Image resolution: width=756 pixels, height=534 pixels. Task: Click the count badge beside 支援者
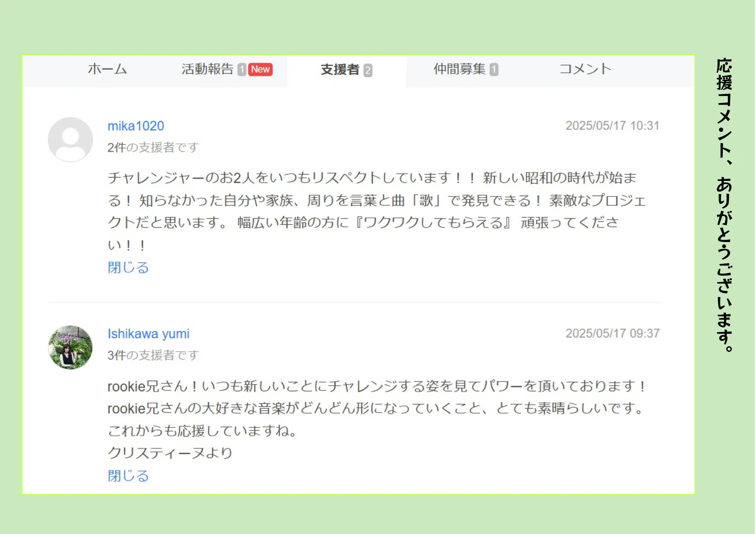coord(368,71)
